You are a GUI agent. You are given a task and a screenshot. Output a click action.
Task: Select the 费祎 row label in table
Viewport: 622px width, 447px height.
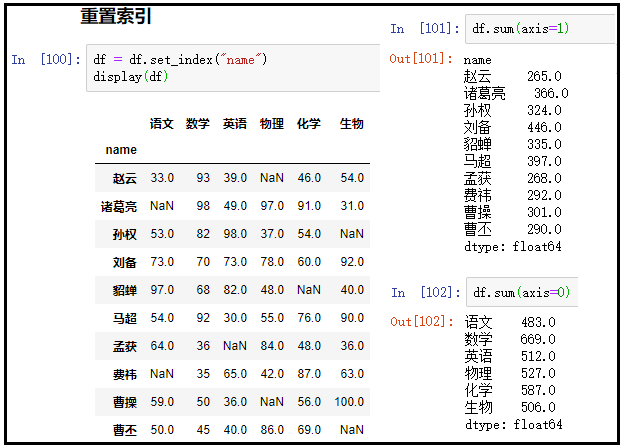[x=125, y=374]
